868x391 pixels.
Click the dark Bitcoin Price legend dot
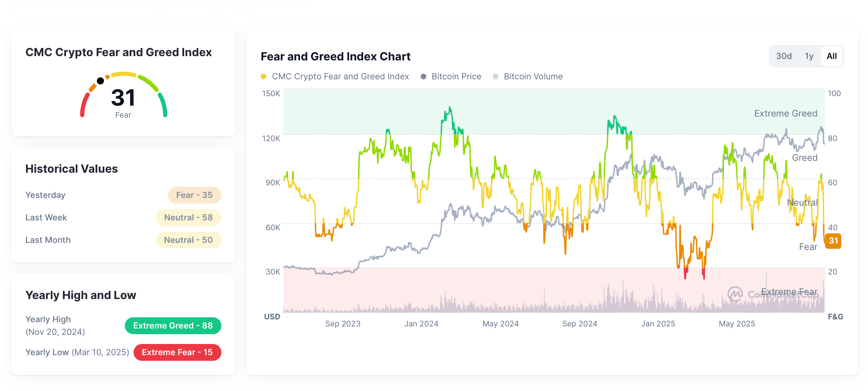pos(423,76)
